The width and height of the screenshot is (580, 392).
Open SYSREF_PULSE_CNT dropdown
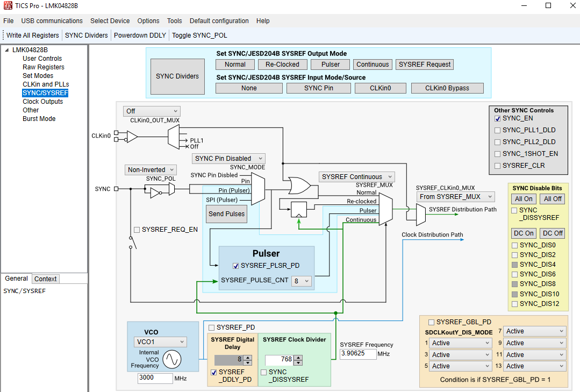pos(302,281)
